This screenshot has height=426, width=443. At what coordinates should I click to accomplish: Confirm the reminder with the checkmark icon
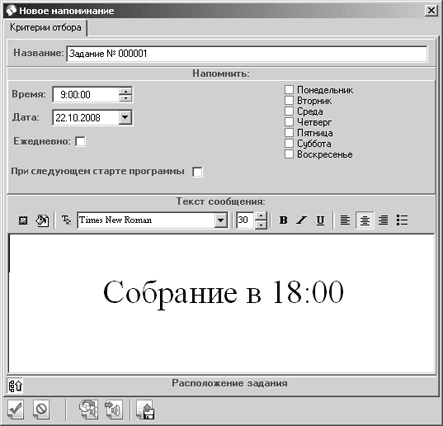point(15,409)
